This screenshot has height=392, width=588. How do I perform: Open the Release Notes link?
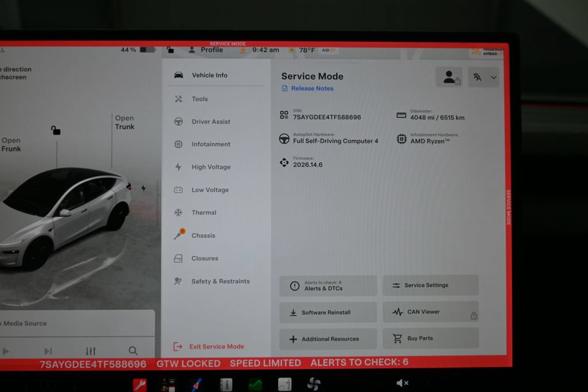pyautogui.click(x=308, y=88)
